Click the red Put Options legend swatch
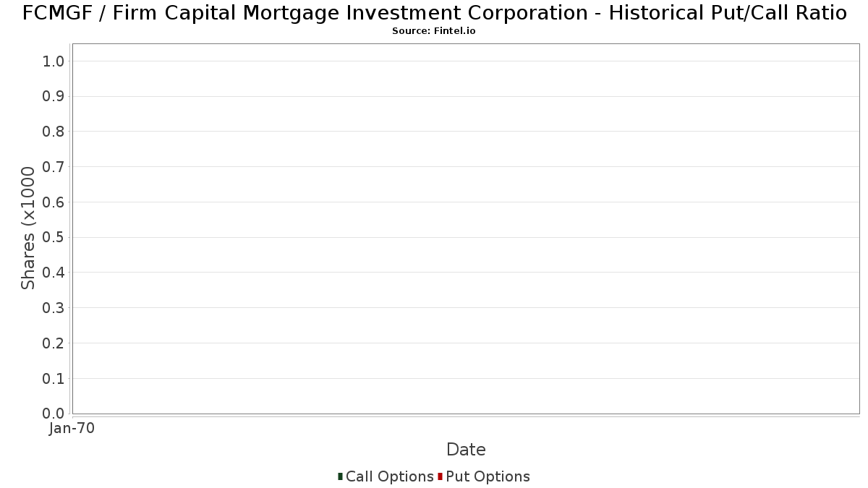Screen dimensions: 868x488 [x=440, y=476]
